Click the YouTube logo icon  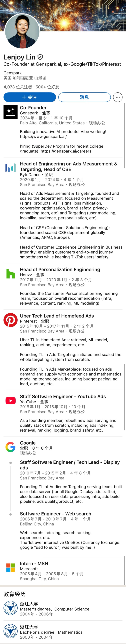[10, 401]
